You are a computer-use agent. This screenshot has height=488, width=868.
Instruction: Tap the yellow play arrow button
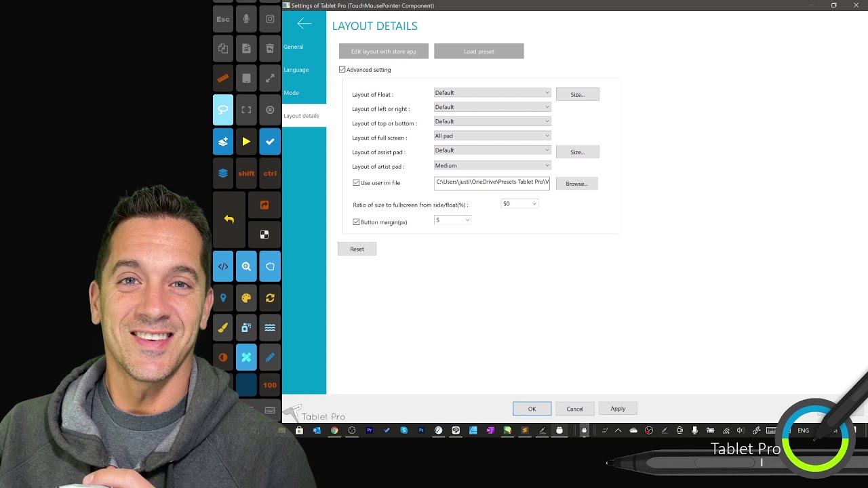point(246,142)
